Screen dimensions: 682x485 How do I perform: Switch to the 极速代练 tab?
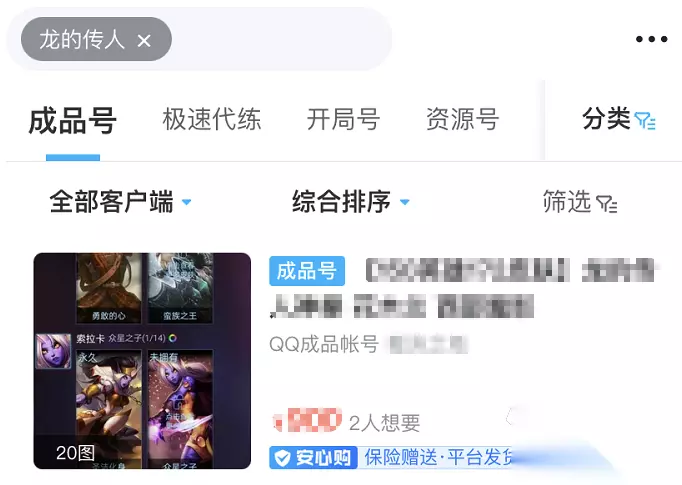click(x=211, y=119)
